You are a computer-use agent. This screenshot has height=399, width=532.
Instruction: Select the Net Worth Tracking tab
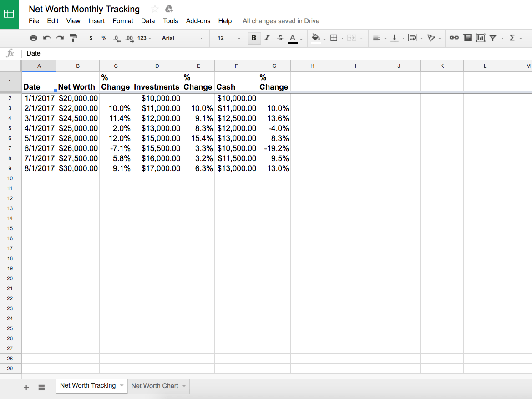click(x=88, y=385)
